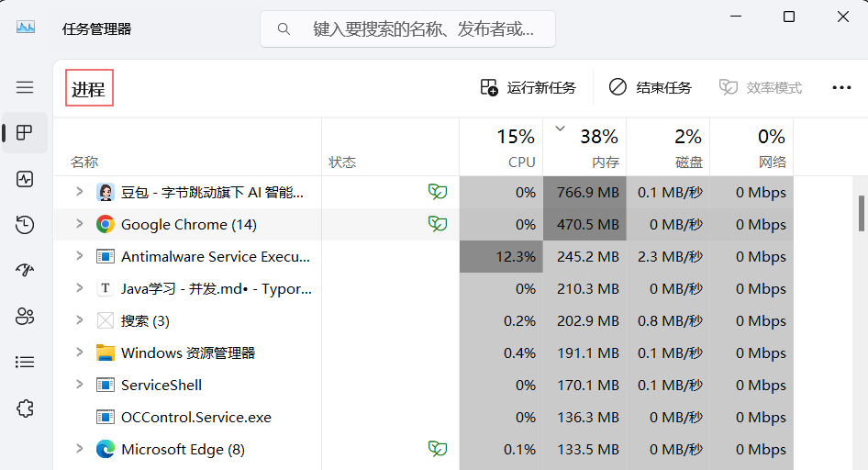Open Startup apps page in sidebar
868x470 pixels.
25,271
